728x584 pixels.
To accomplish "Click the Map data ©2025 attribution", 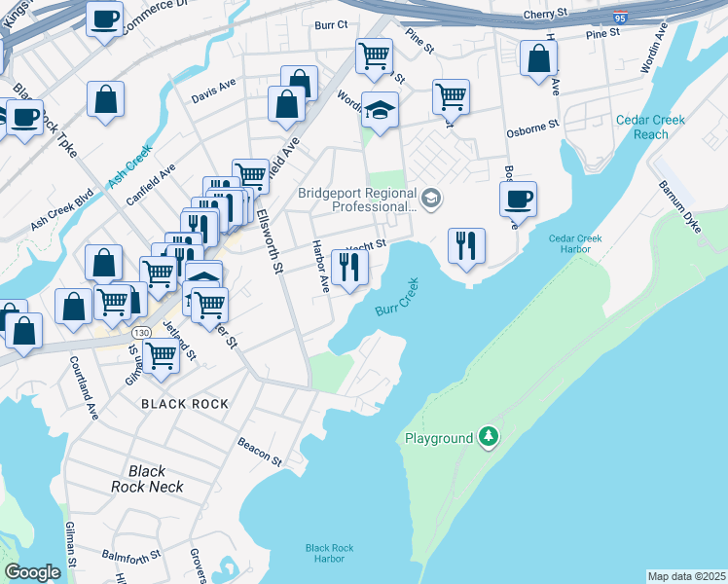I will 686,576.
